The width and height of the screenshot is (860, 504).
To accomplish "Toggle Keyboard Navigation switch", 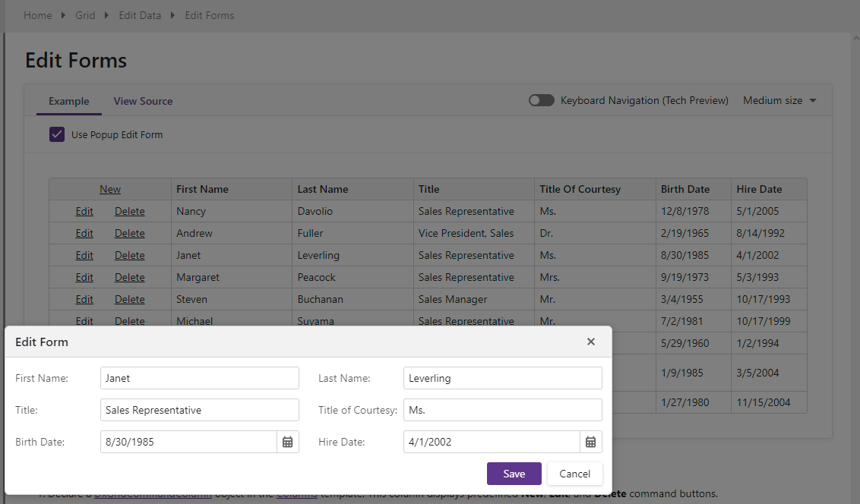I will (542, 100).
